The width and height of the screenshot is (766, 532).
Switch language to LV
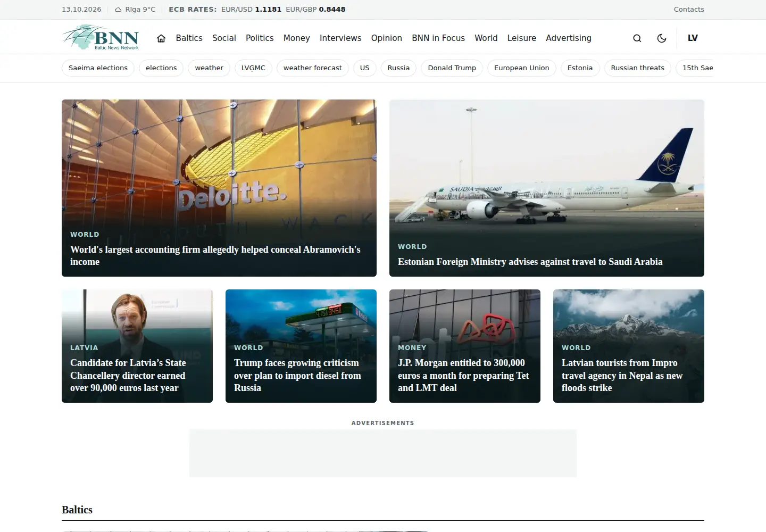point(693,38)
